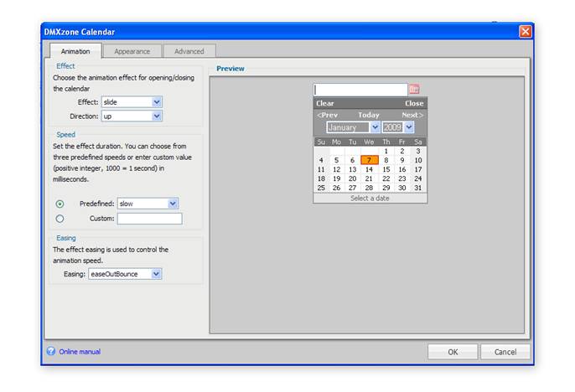575x392 pixels.
Task: Select day 28 in the calendar
Action: click(369, 188)
